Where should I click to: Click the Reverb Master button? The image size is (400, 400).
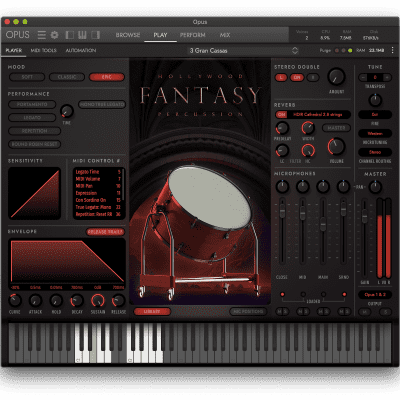(x=336, y=128)
